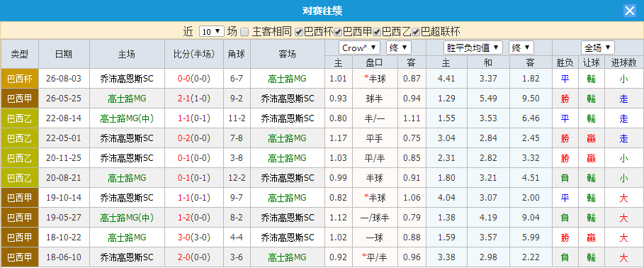Click the 9.50 away odds value
Screen dimensions: 644x268
coord(531,99)
